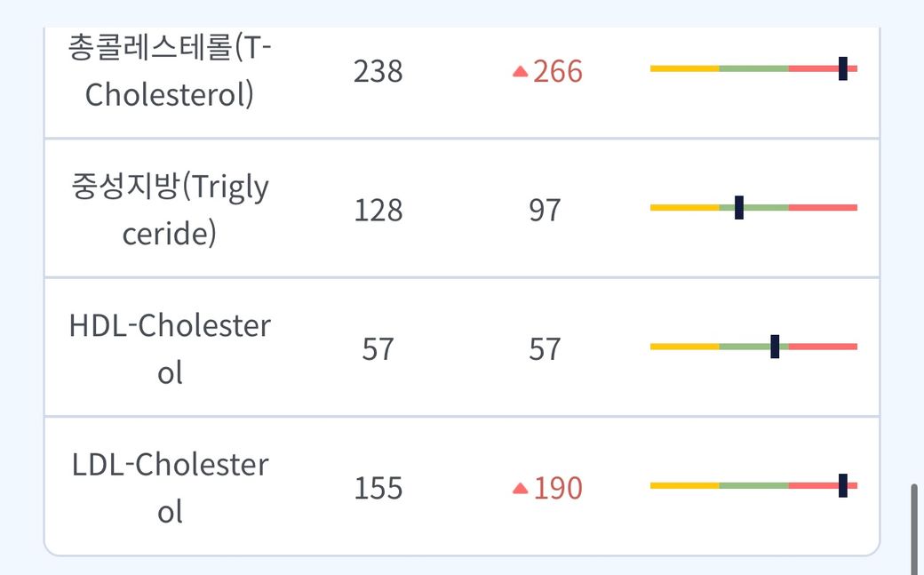The height and width of the screenshot is (575, 924).
Task: Click the Triglyceride current value 97
Action: pyautogui.click(x=545, y=210)
